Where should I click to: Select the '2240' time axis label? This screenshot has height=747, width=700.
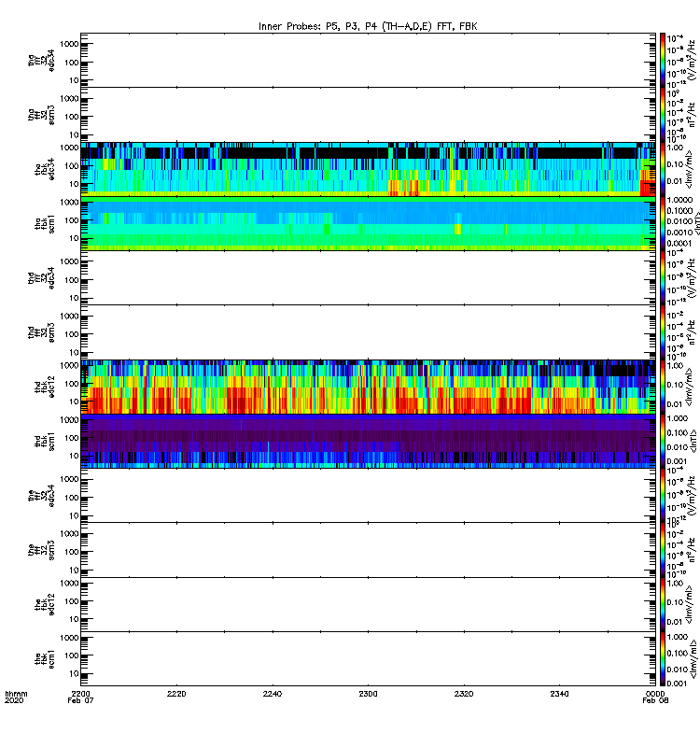click(273, 694)
